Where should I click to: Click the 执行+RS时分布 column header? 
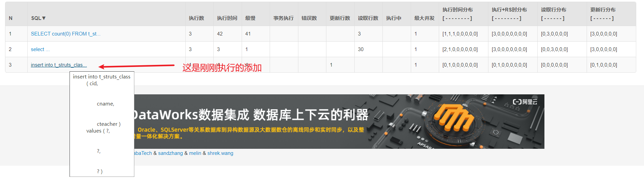click(x=509, y=14)
